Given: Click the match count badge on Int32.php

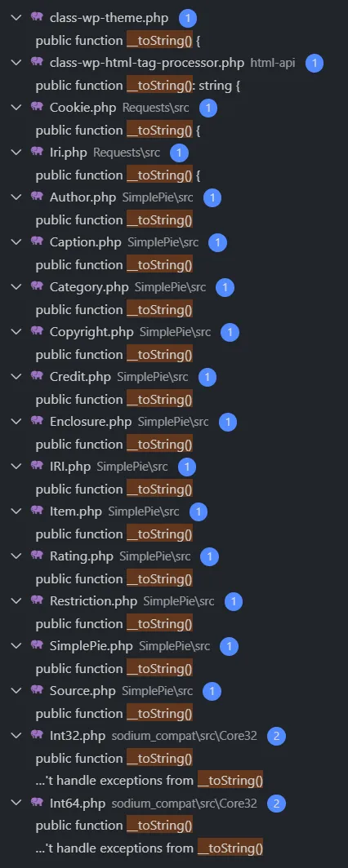Looking at the screenshot, I should coord(276,736).
